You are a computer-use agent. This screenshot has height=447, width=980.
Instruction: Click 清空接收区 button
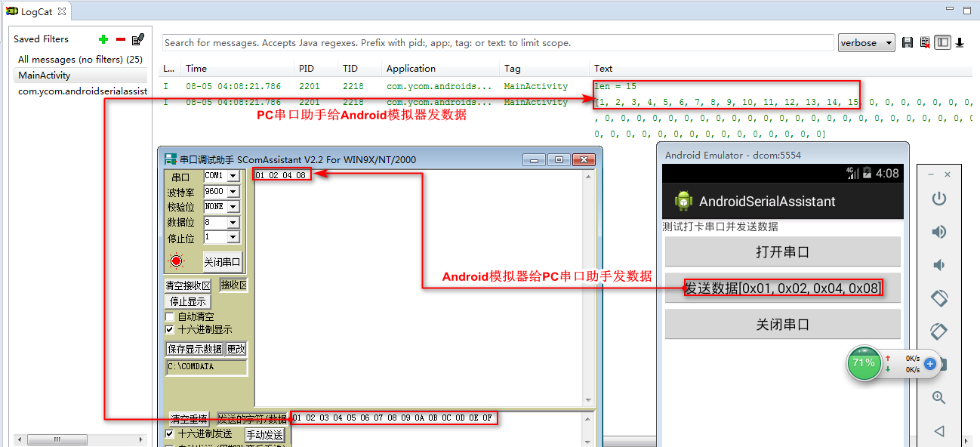[188, 285]
